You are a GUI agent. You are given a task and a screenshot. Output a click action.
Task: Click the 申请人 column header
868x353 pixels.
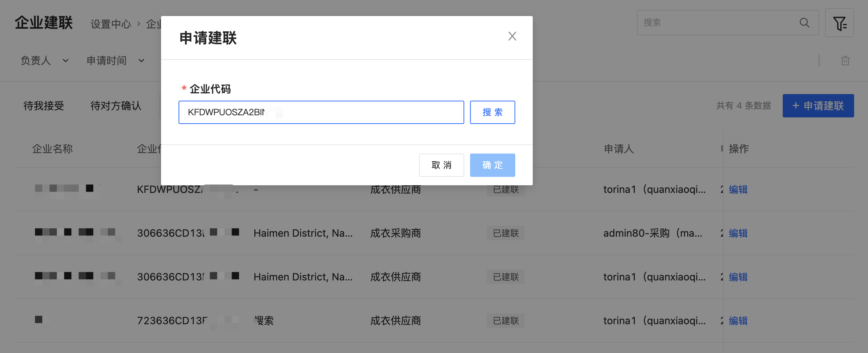tap(619, 149)
